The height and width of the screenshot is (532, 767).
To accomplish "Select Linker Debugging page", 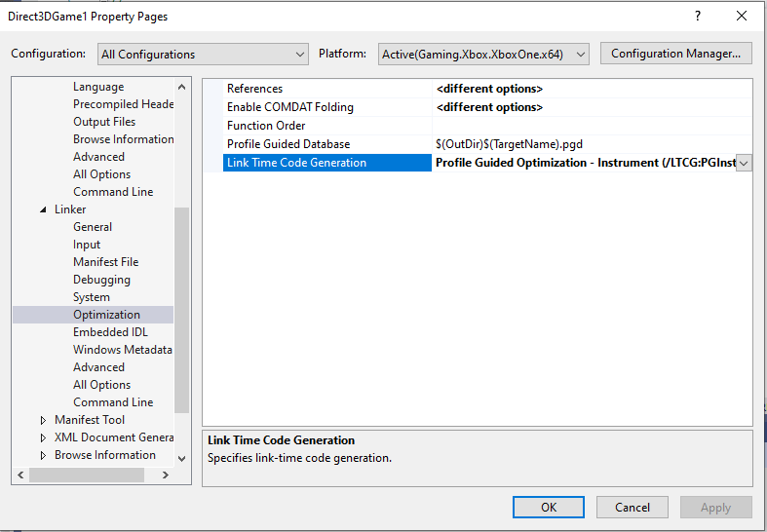I will pyautogui.click(x=101, y=280).
